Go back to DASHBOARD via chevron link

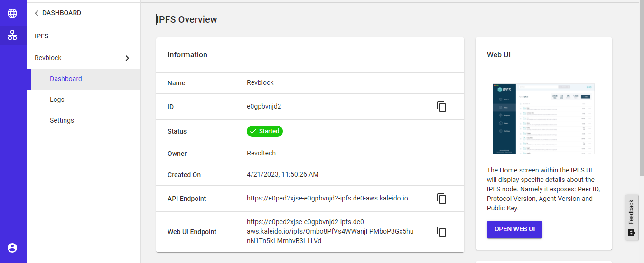coord(58,13)
